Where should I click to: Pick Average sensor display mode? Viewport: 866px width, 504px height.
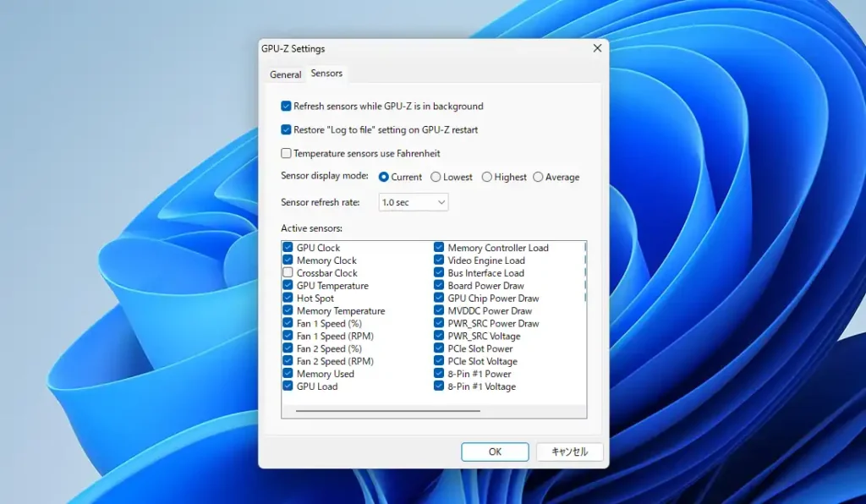coord(538,178)
